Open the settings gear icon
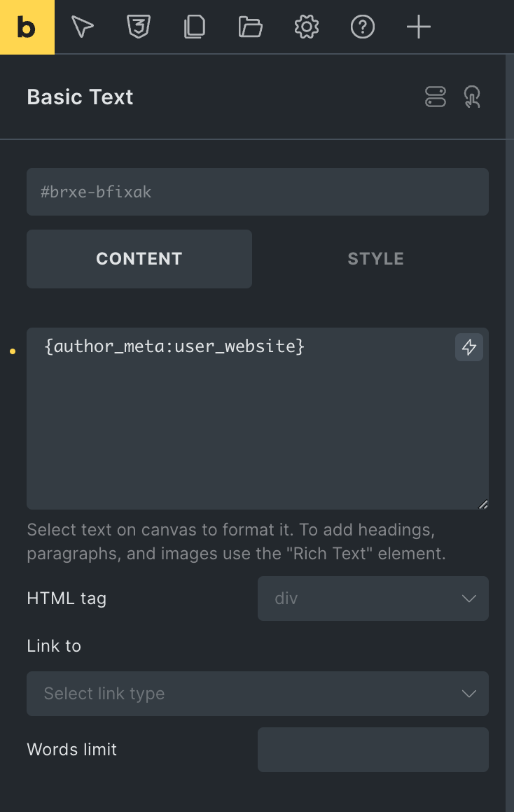 pyautogui.click(x=306, y=27)
